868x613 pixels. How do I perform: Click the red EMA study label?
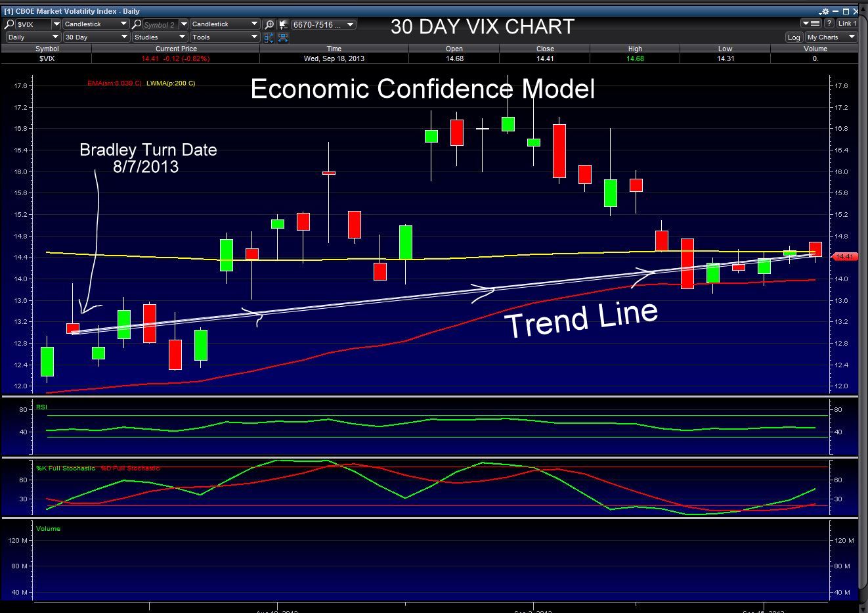pos(114,83)
